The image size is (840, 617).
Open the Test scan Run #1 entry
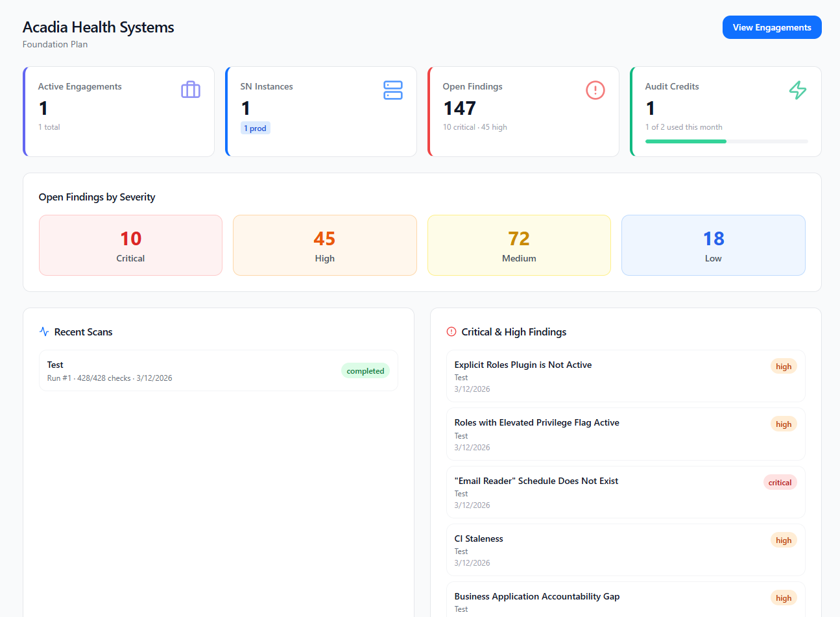tap(188, 370)
